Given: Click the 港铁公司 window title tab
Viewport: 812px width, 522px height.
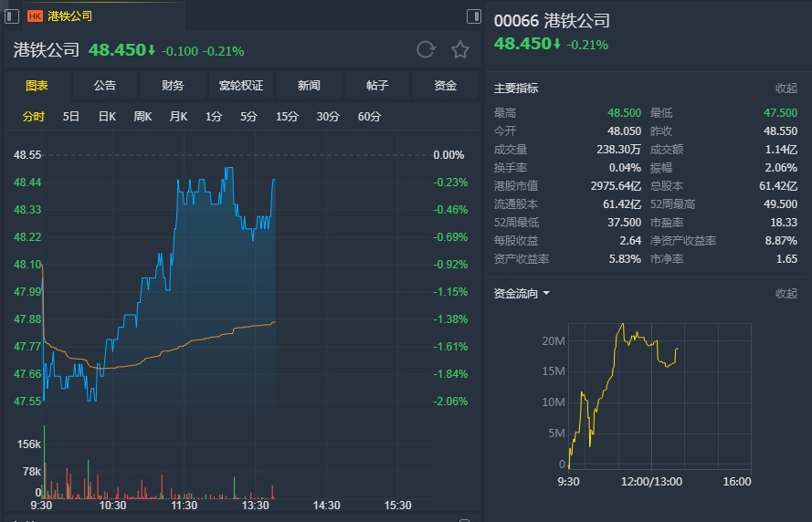Looking at the screenshot, I should (x=69, y=16).
